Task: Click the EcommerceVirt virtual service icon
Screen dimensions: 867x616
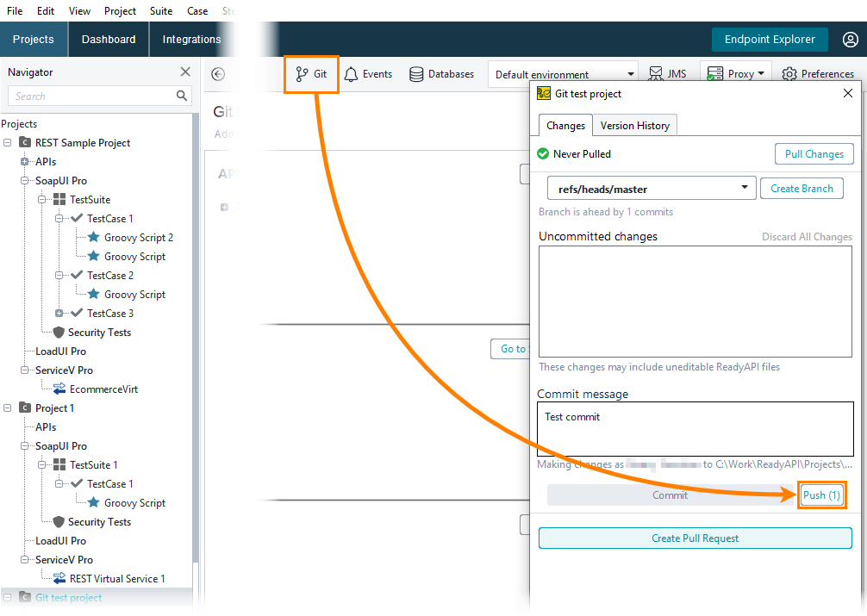Action: pyautogui.click(x=59, y=389)
